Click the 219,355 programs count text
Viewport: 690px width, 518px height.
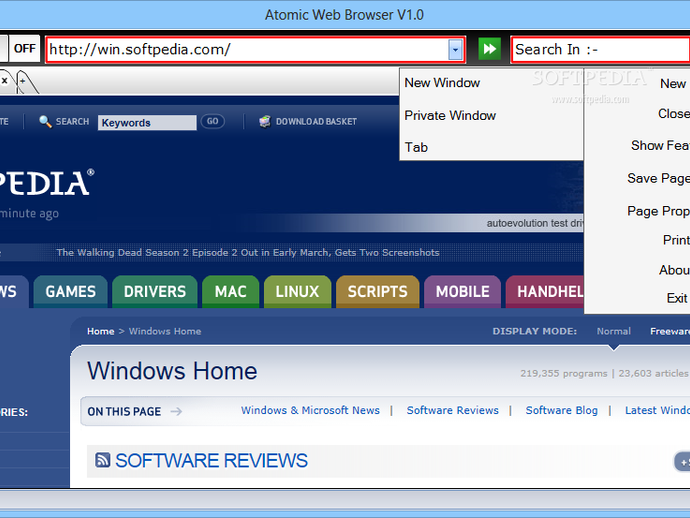tap(564, 373)
